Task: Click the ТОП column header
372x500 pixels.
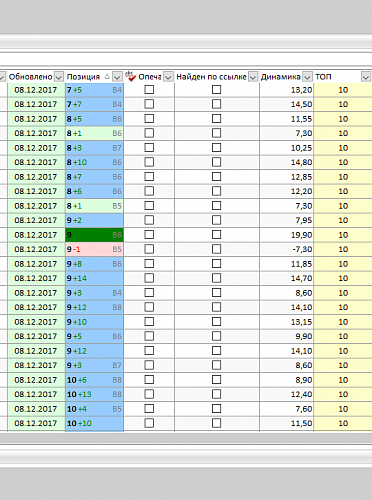Action: (x=323, y=77)
